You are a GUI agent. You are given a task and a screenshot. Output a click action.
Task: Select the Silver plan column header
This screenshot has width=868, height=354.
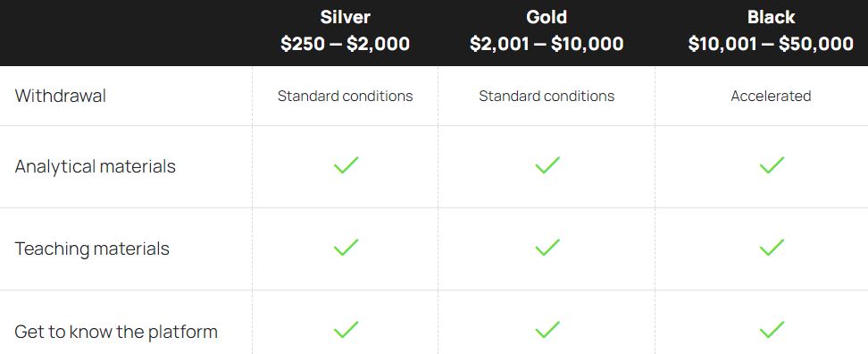pyautogui.click(x=345, y=30)
